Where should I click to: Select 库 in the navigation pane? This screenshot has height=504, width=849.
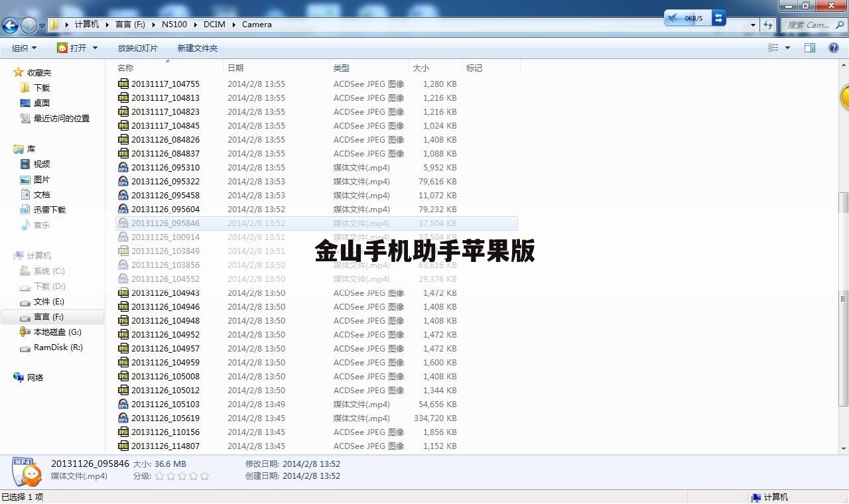(31, 149)
